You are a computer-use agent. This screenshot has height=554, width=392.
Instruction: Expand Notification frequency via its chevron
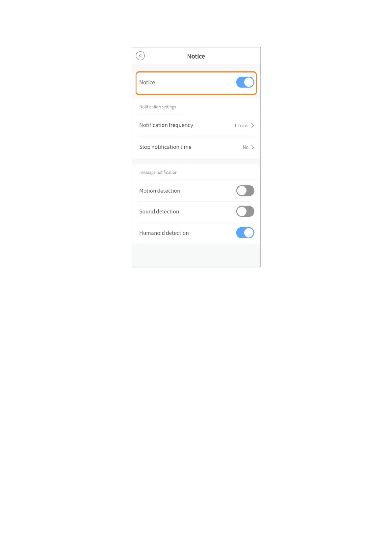(x=252, y=125)
